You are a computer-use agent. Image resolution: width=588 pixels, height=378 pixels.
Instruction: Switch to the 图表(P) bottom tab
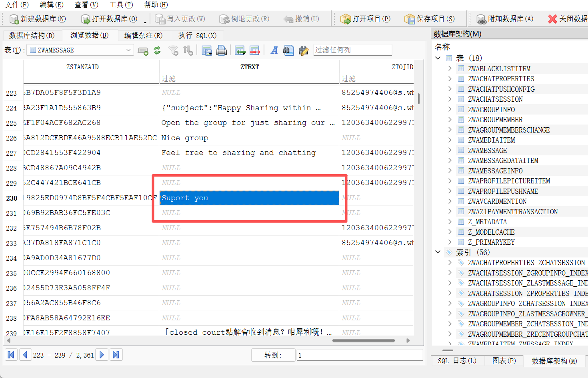coord(504,361)
